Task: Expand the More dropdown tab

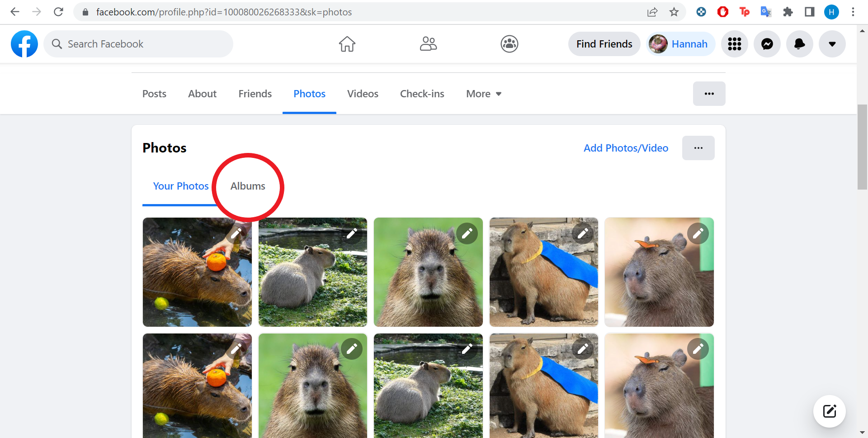Action: (x=484, y=94)
